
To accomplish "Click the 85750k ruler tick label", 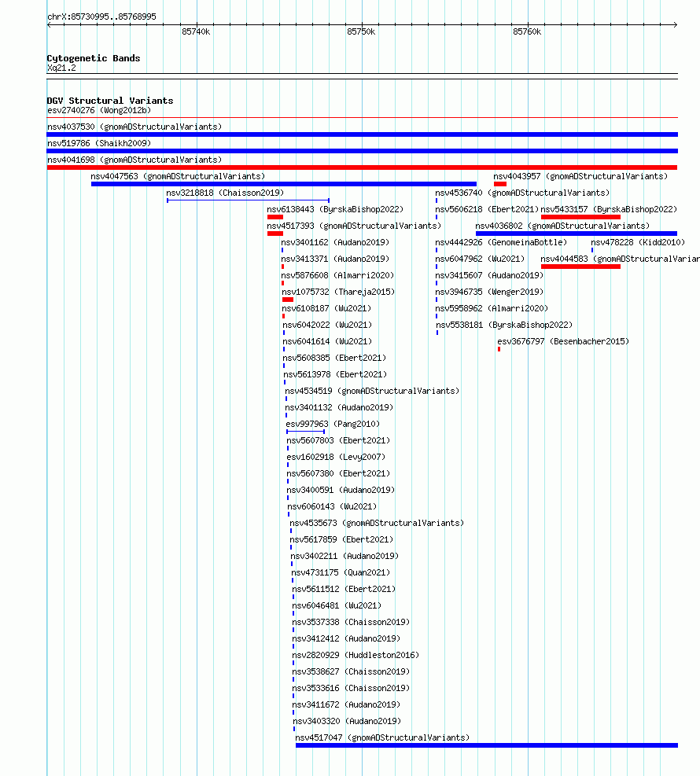I will [x=361, y=31].
